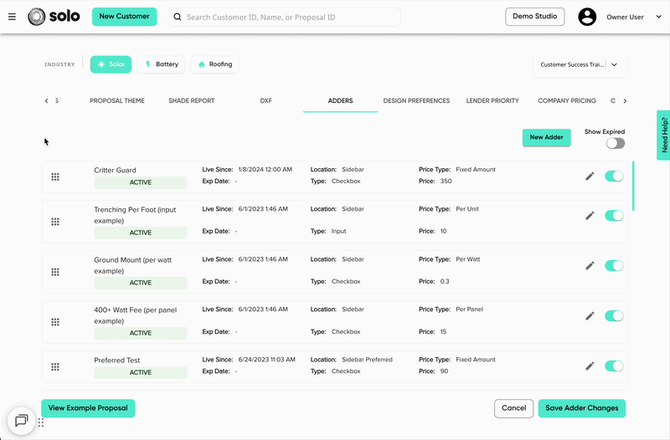This screenshot has width=670, height=440.
Task: Open the Company Pricing tab
Action: pos(567,101)
